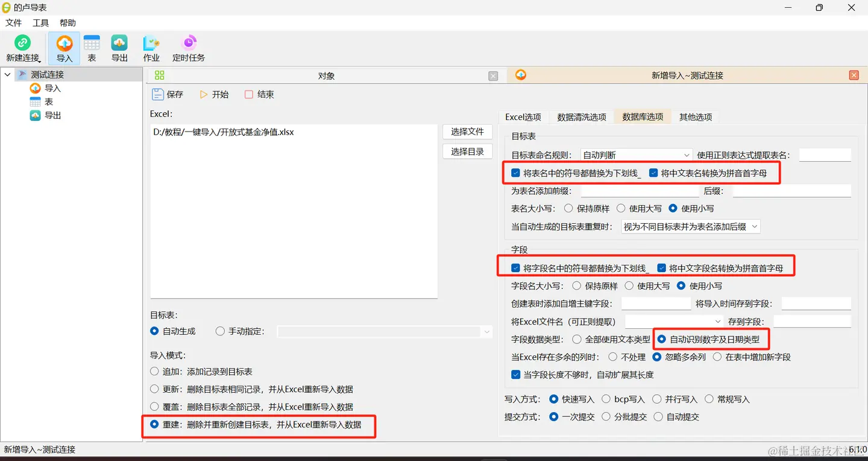Click the 开始 play icon
Screen dimensions: 868x461
[204, 94]
